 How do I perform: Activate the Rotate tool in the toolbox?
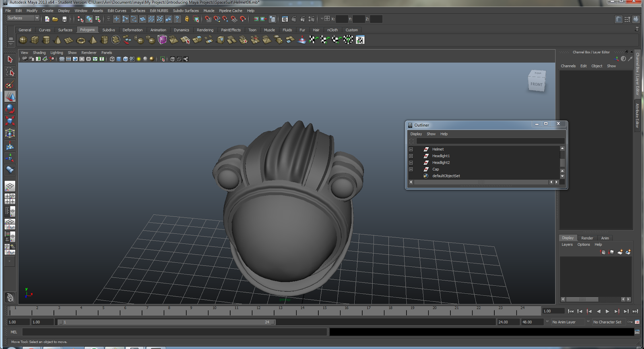[x=10, y=109]
